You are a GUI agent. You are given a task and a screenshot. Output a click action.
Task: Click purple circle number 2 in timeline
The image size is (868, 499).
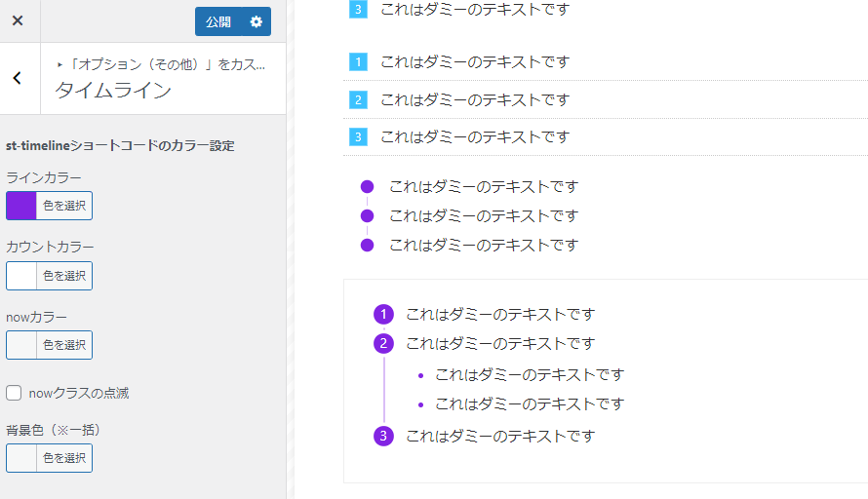click(384, 343)
